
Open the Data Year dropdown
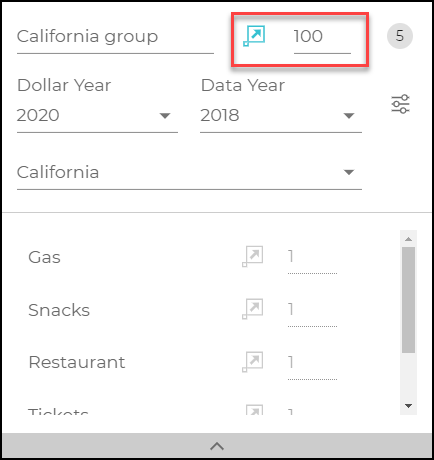(x=281, y=116)
